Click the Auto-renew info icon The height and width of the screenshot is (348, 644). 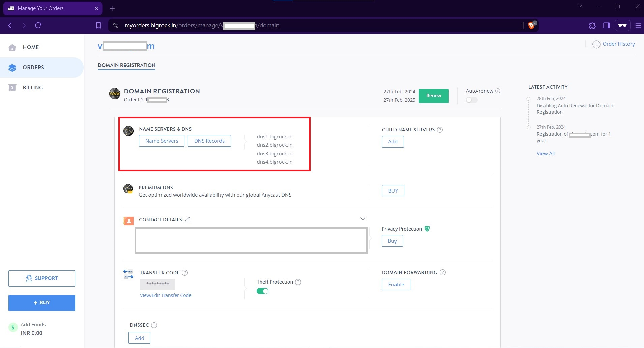coord(498,91)
